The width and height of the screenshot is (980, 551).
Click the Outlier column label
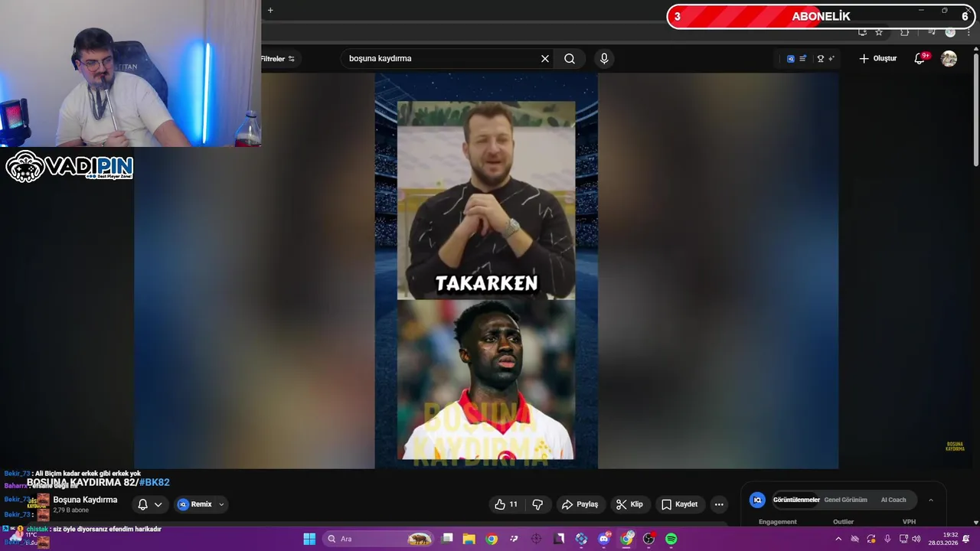point(843,522)
